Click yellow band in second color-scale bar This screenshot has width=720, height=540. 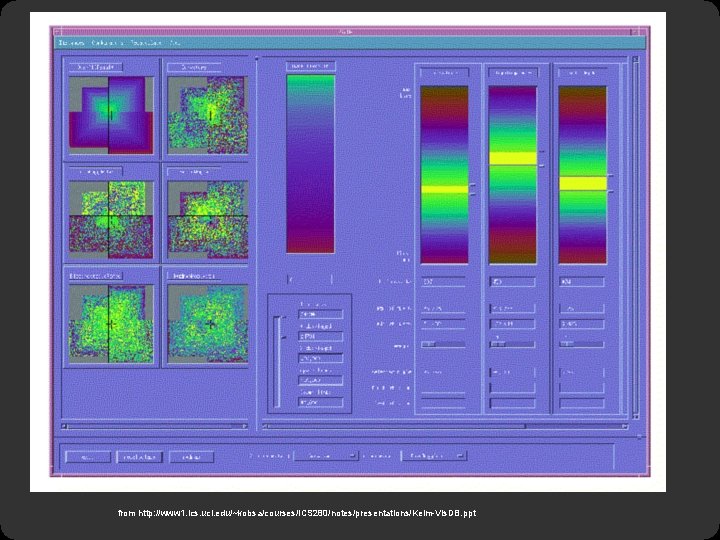(x=512, y=158)
